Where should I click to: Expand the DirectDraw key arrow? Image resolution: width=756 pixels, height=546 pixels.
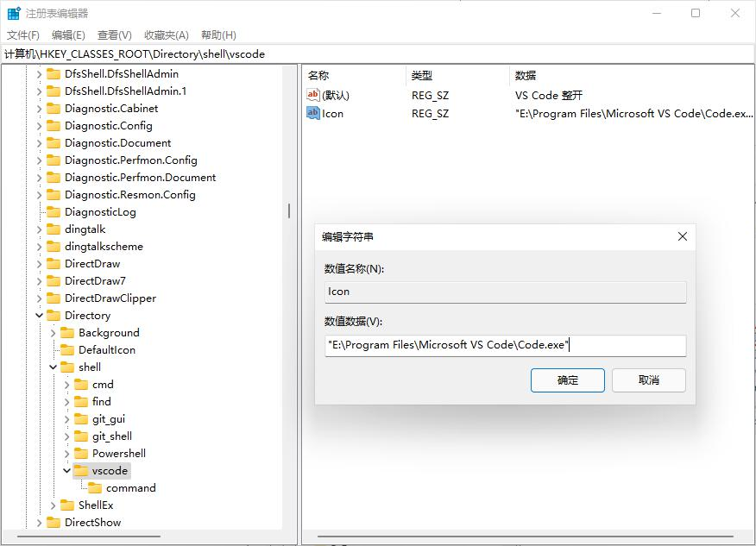[40, 264]
